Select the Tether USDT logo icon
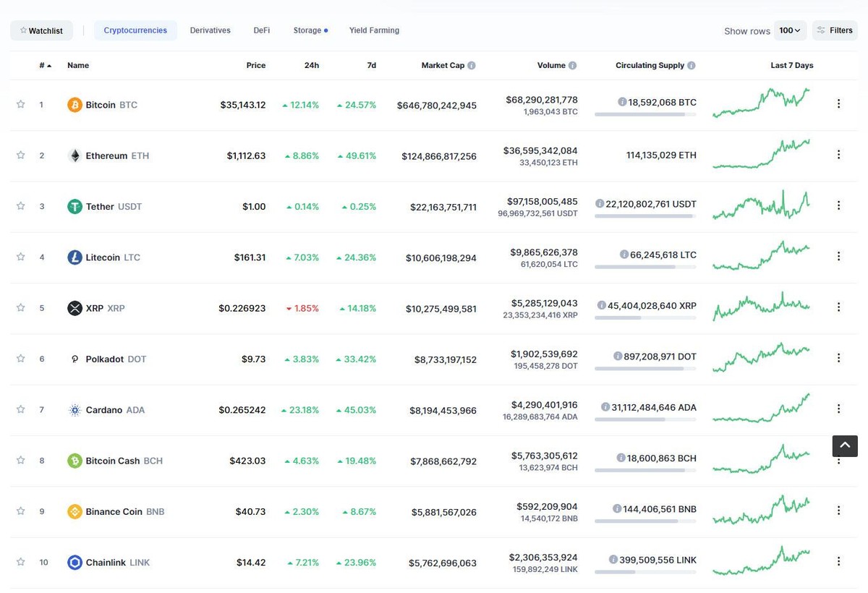This screenshot has width=868, height=593. (75, 206)
